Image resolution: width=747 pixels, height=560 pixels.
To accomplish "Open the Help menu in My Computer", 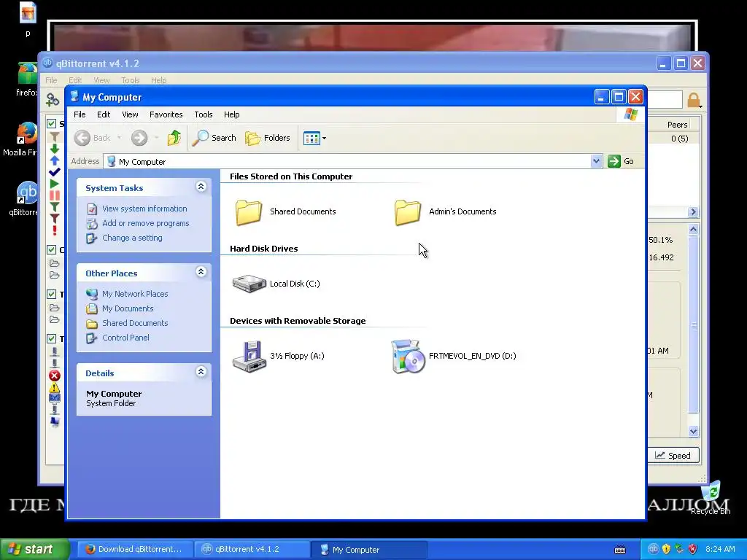I will click(231, 114).
